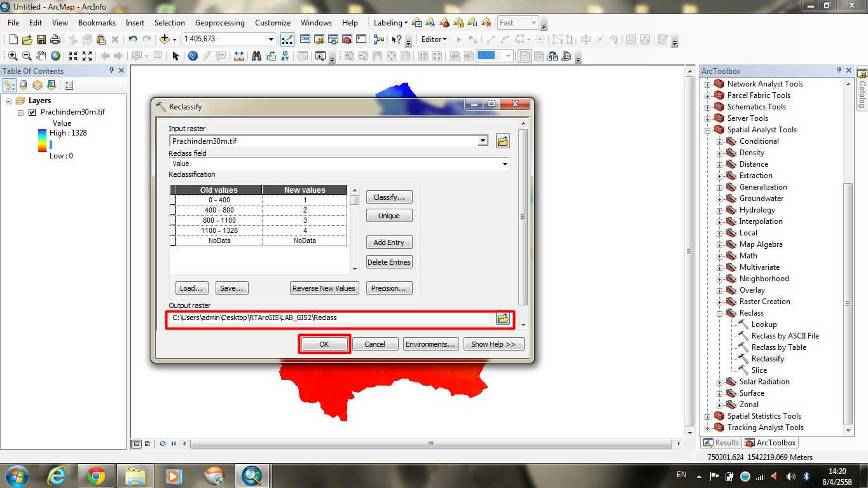Open the map scale 1:405,673 dropdown

[x=272, y=39]
